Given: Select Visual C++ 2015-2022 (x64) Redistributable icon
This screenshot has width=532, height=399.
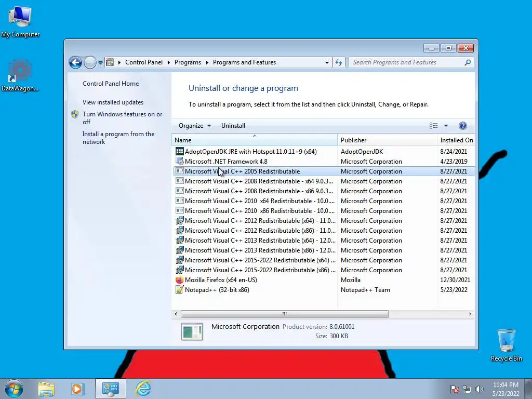Looking at the screenshot, I should tap(179, 260).
